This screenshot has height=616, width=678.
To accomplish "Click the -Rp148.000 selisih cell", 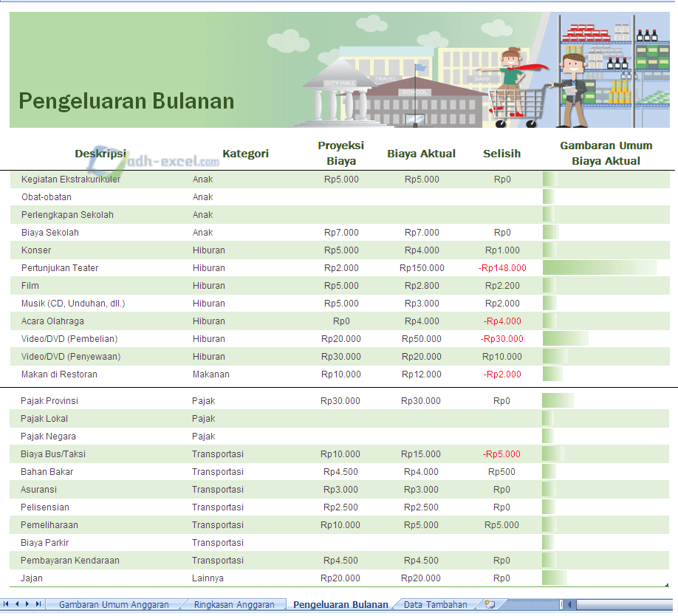I will pos(502,268).
